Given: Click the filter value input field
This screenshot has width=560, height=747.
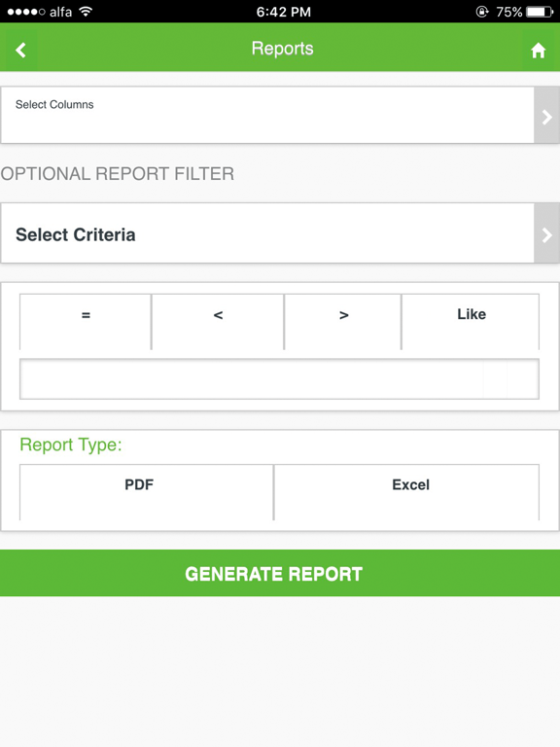Looking at the screenshot, I should click(x=280, y=379).
